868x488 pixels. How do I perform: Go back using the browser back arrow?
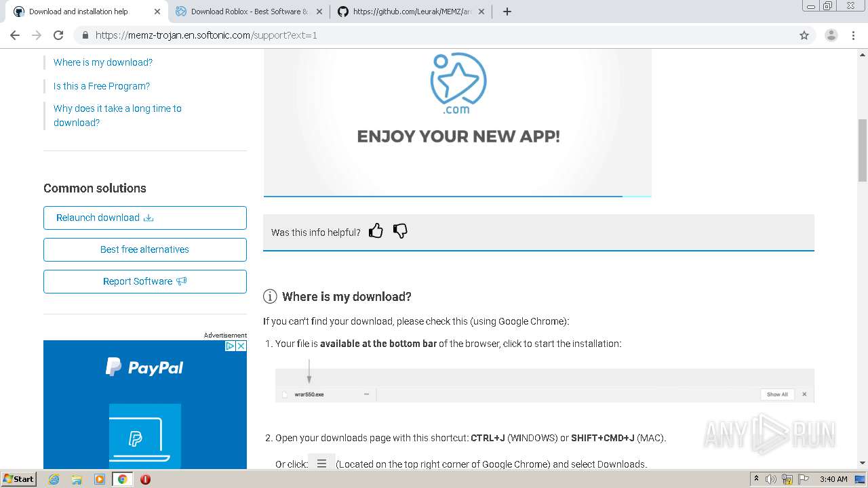[15, 35]
